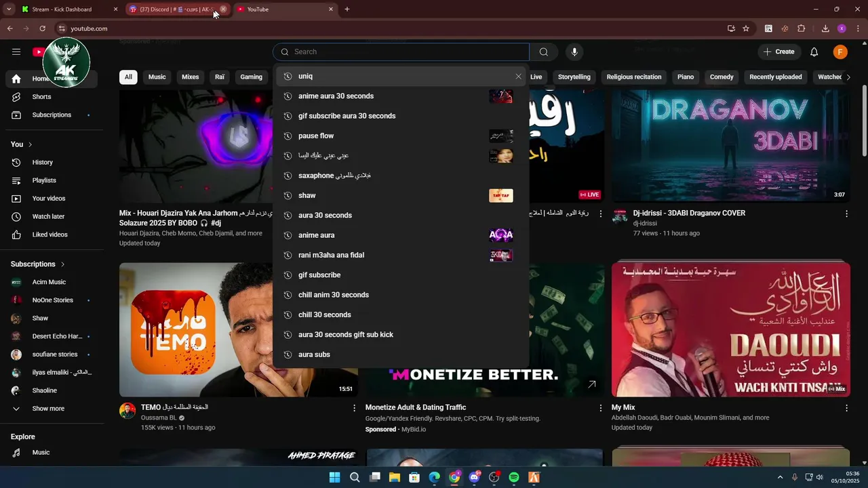Viewport: 868px width, 488px height.
Task: Select the All filter chip
Action: (128, 77)
